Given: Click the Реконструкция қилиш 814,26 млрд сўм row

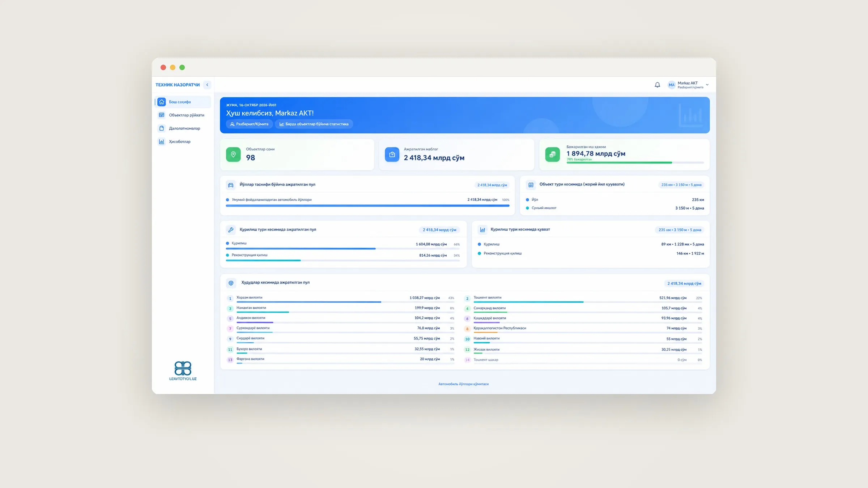Looking at the screenshot, I should pos(343,257).
